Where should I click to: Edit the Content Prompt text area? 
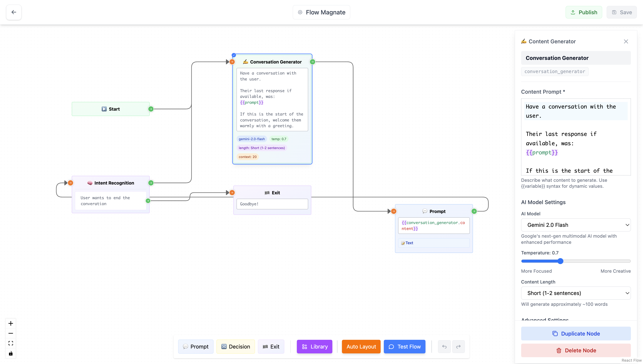576,137
